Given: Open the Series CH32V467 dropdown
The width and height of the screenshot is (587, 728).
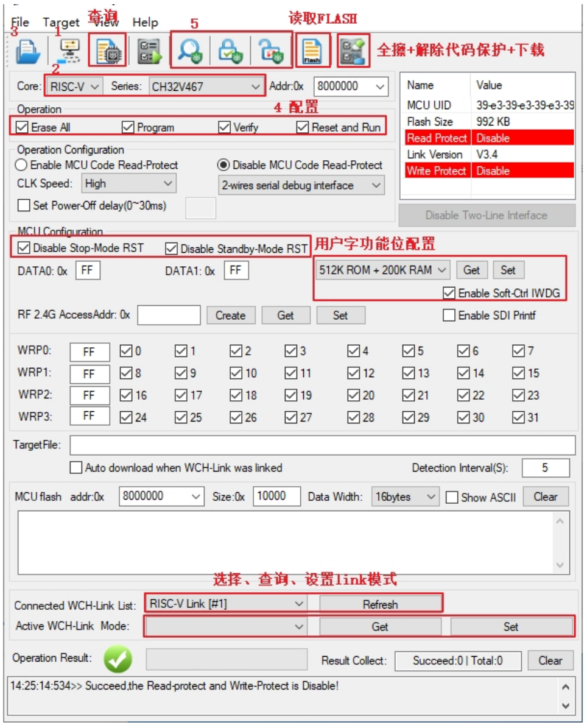Looking at the screenshot, I should click(x=206, y=87).
